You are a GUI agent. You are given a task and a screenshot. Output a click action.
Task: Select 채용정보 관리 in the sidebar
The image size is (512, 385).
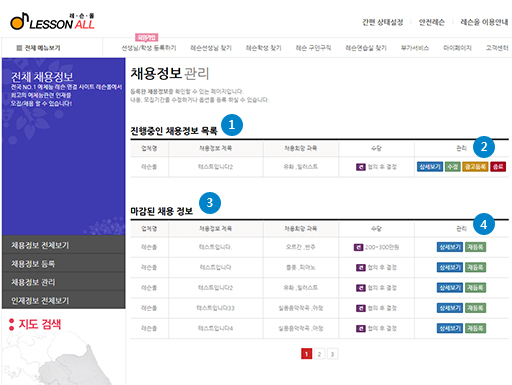tap(64, 282)
